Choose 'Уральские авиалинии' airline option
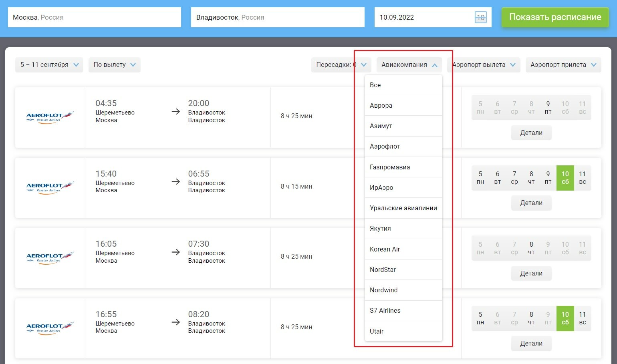The width and height of the screenshot is (617, 364). [403, 208]
